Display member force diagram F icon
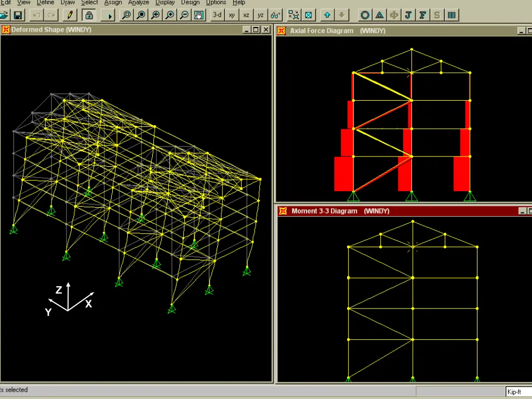532x399 pixels. (x=423, y=16)
